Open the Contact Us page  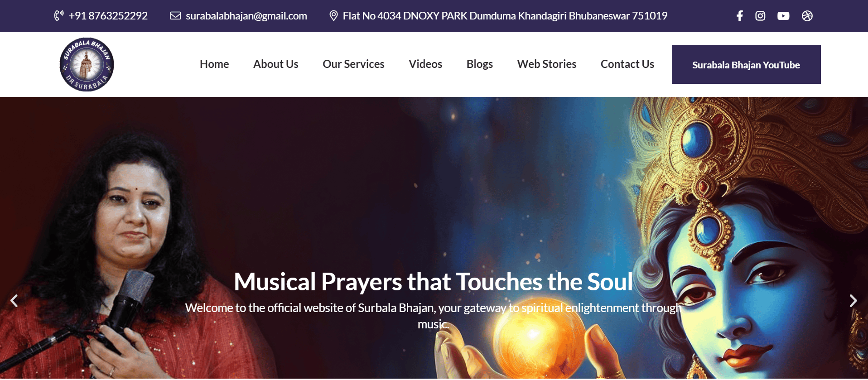[x=627, y=64]
